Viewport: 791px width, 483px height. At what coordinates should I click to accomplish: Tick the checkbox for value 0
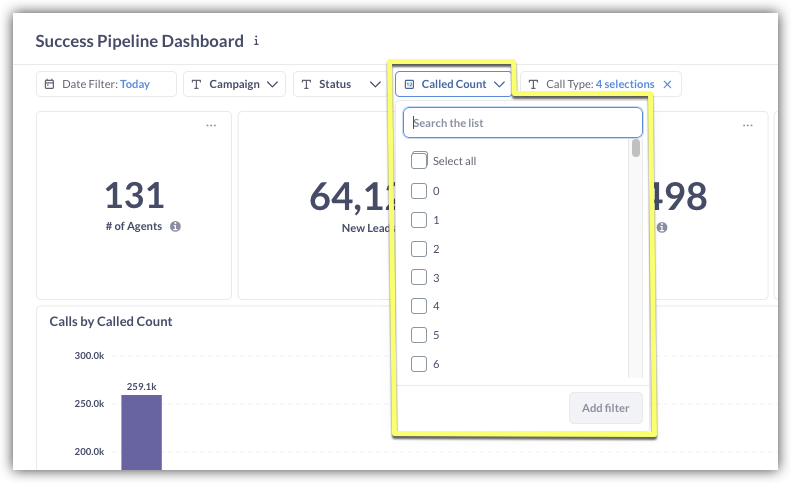(x=419, y=191)
